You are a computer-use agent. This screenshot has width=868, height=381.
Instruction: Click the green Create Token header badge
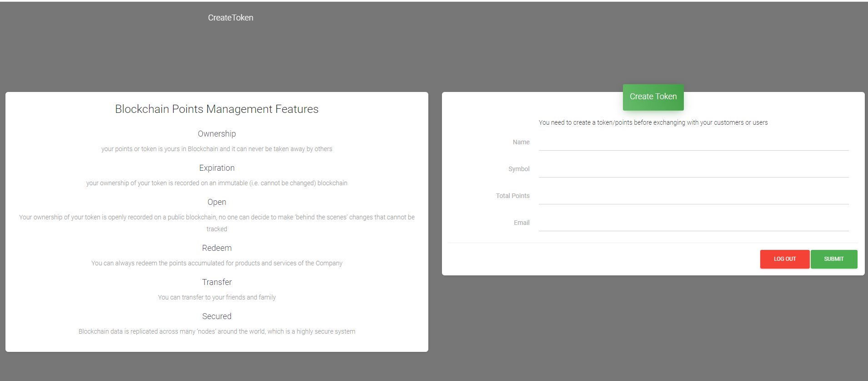coord(653,97)
